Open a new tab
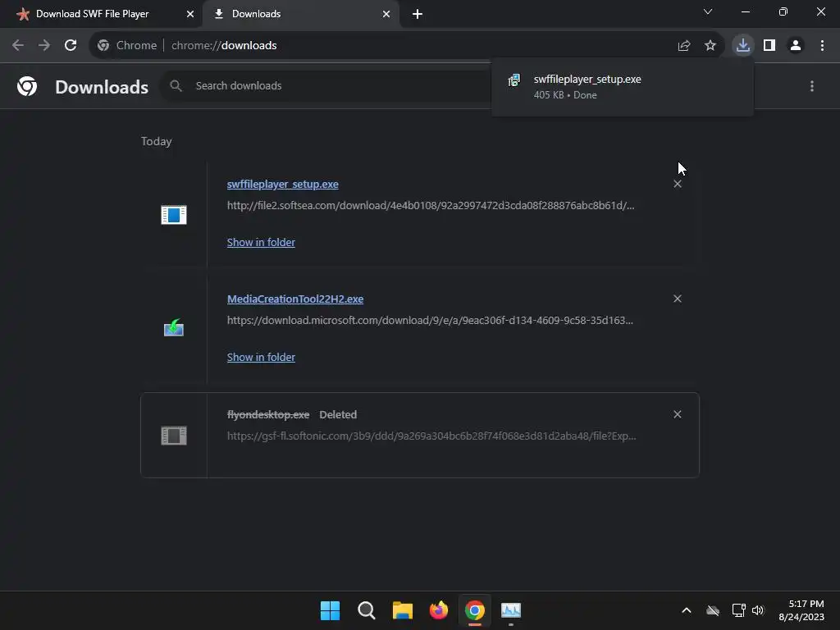The width and height of the screenshot is (840, 630). coord(418,14)
